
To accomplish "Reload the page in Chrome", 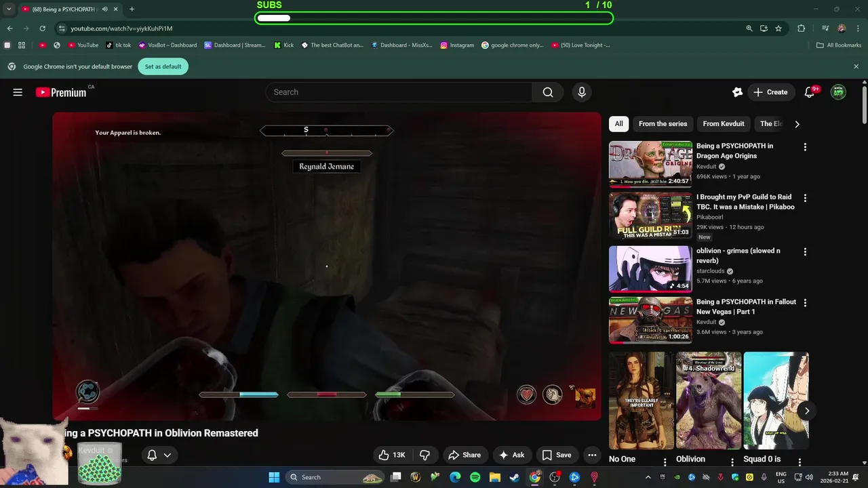I will point(42,28).
